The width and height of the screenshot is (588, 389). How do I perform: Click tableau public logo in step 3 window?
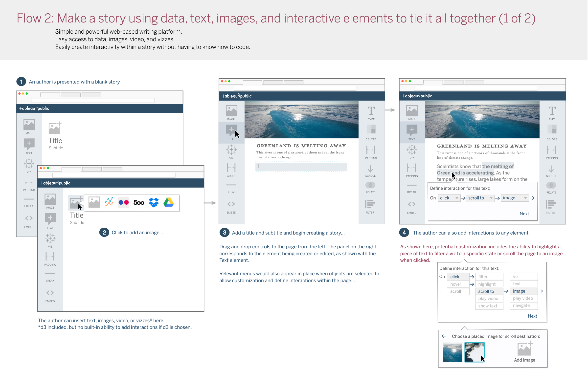[237, 96]
